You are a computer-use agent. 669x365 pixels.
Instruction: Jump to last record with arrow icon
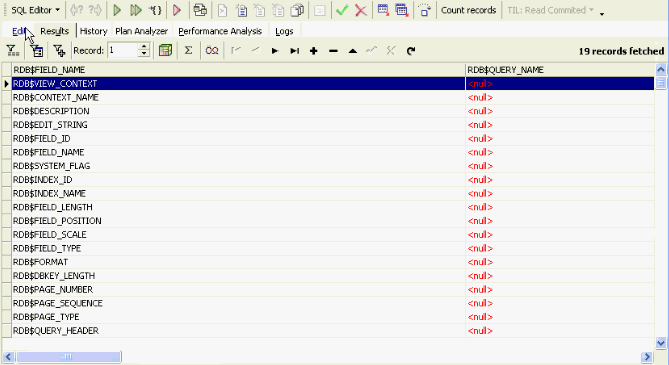click(294, 51)
